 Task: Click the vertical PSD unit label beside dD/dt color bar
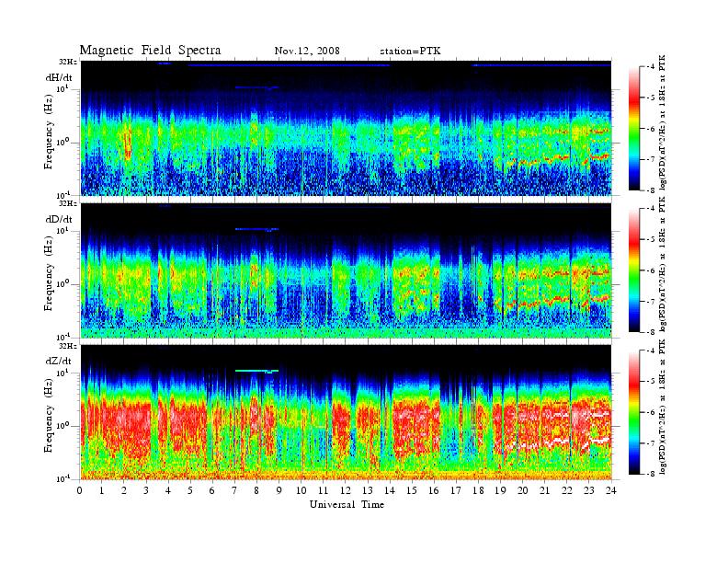[663, 264]
